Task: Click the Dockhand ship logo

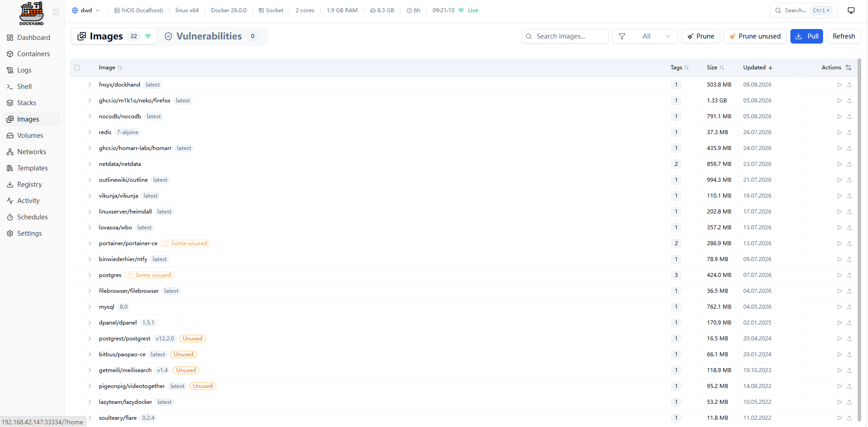Action: 31,13
